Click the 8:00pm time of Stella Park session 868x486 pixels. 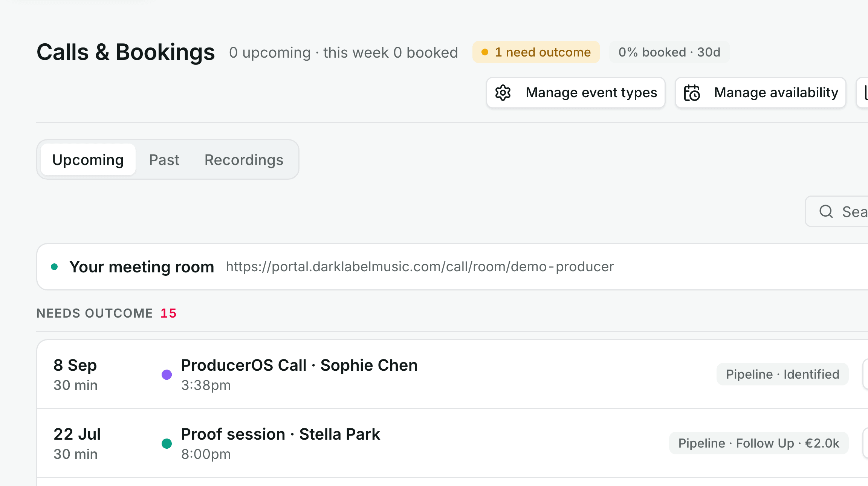click(x=206, y=454)
